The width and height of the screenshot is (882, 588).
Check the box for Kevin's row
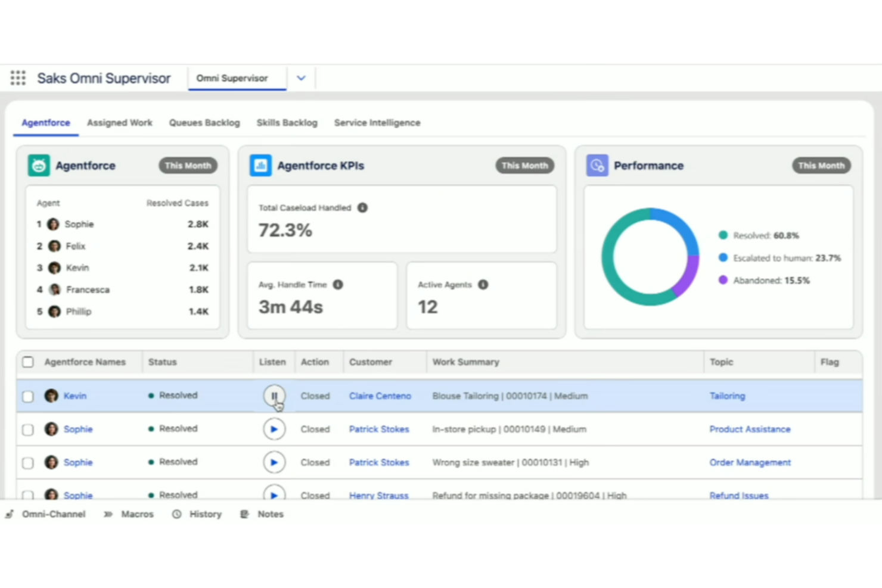(x=28, y=396)
